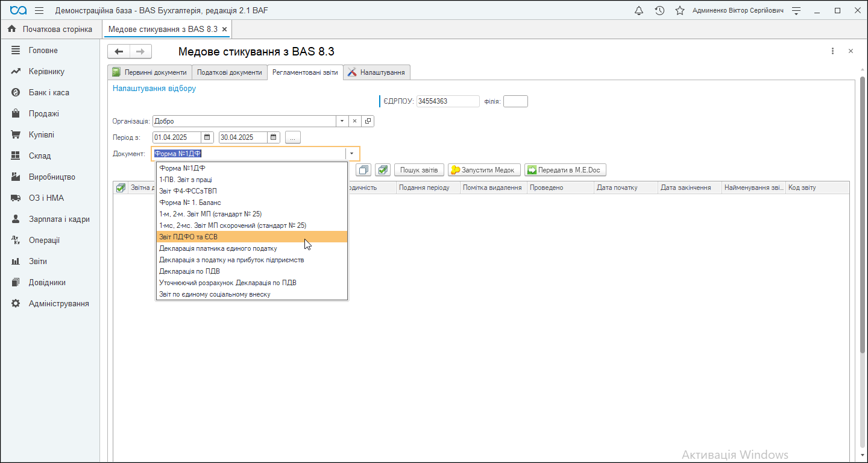Select Форма № 1. Баланс option
The image size is (868, 463).
click(x=252, y=203)
